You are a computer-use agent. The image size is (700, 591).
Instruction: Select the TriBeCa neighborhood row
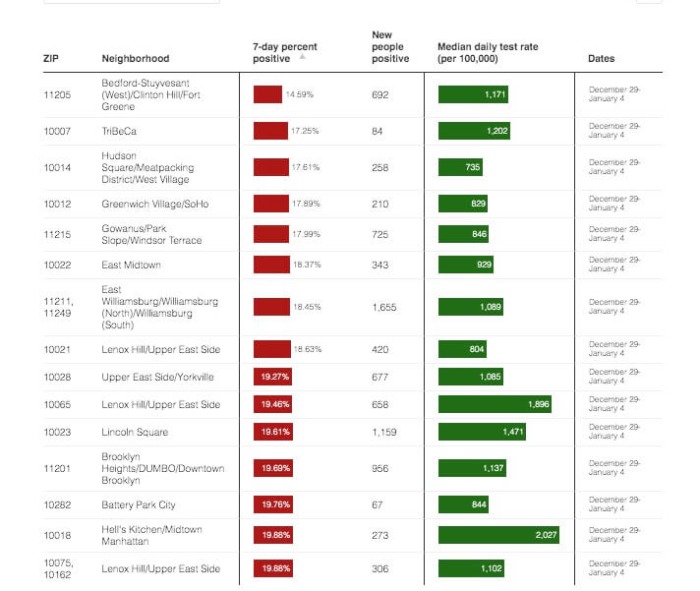tap(120, 131)
